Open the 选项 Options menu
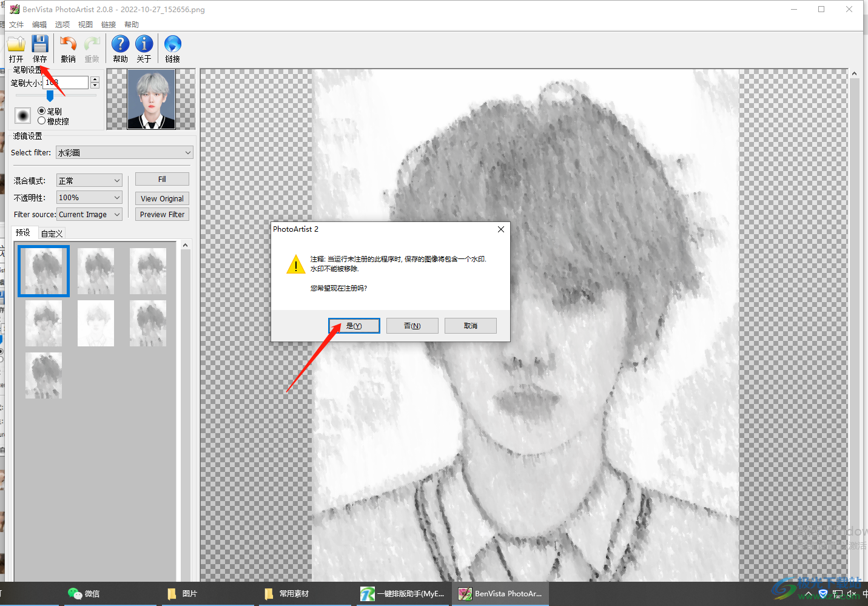This screenshot has height=606, width=868. (x=62, y=25)
